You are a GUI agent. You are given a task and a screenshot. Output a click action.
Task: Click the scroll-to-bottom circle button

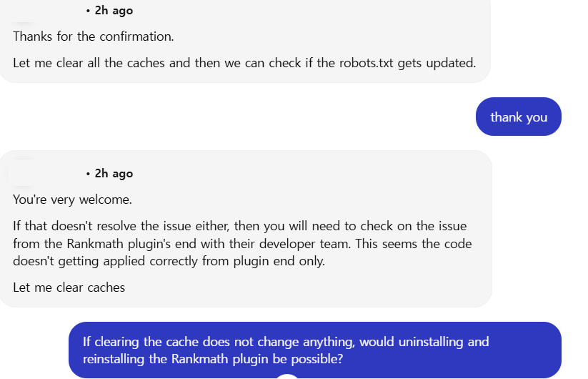point(287,375)
